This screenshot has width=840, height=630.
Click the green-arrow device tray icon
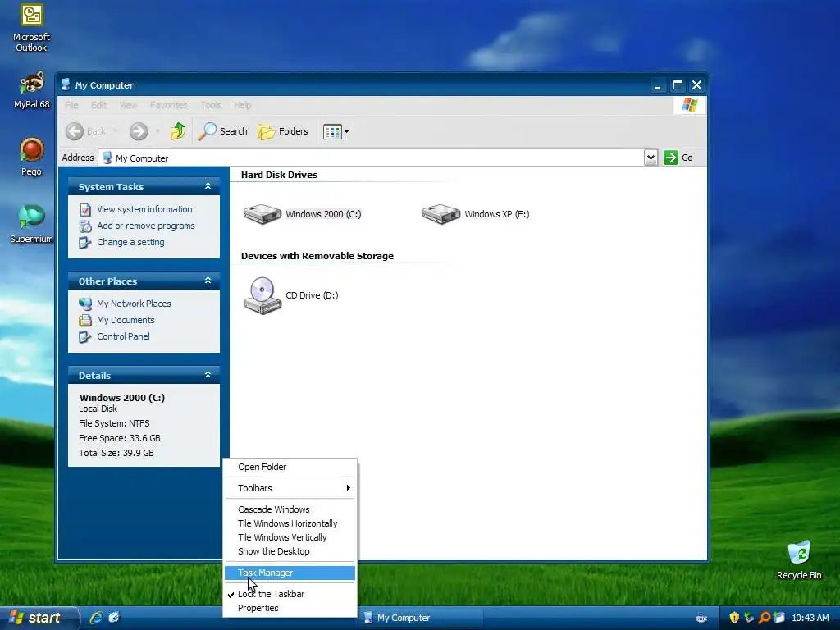(x=750, y=618)
